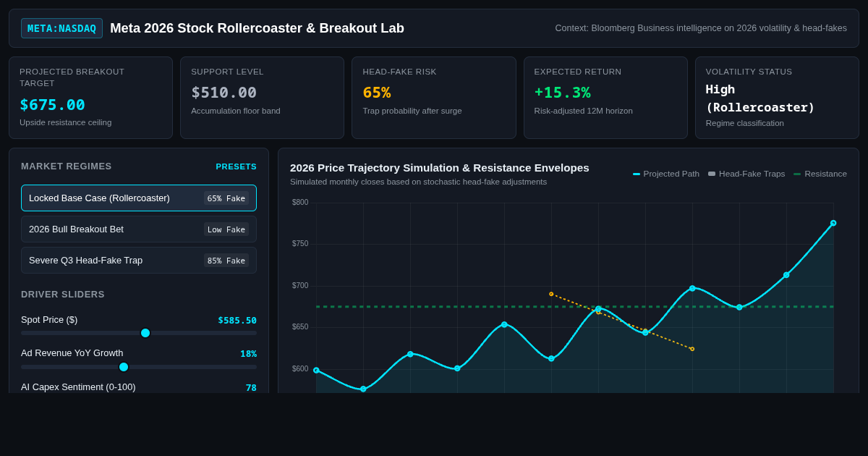868x456 pixels.
Task: Click the Upside resistance ceiling caption
Action: pos(66,122)
